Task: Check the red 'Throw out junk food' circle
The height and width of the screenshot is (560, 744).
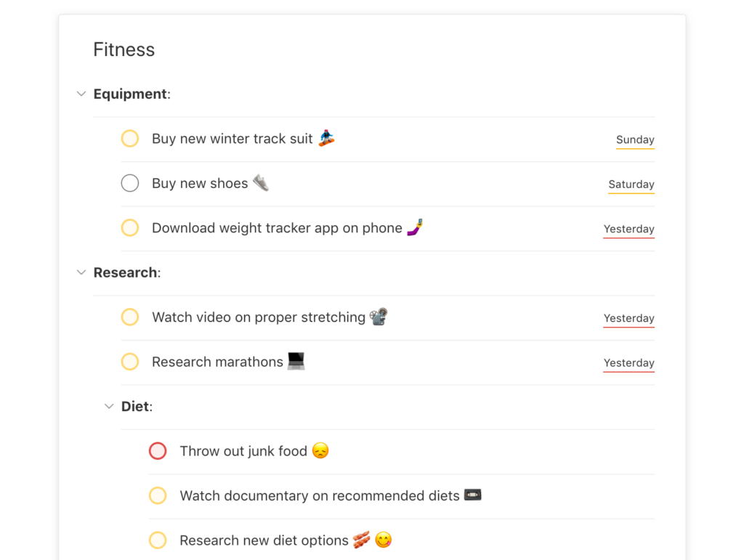Action: (x=158, y=451)
